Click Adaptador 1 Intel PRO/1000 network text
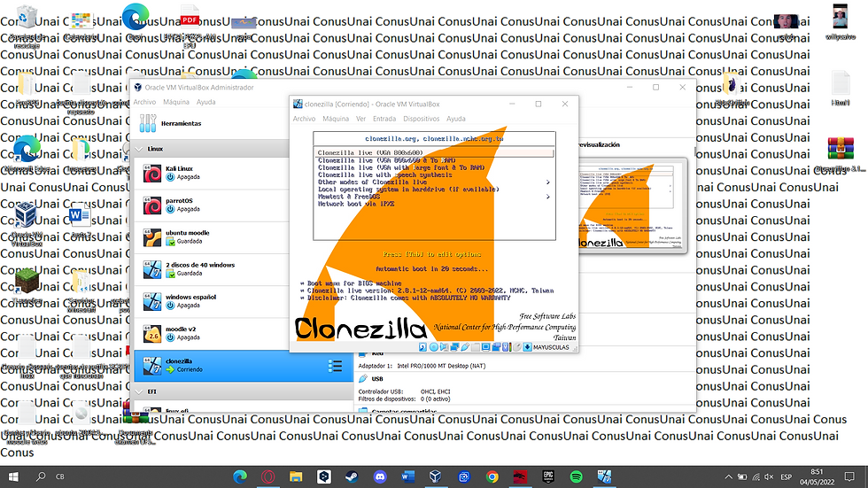The height and width of the screenshot is (488, 868). 422,366
